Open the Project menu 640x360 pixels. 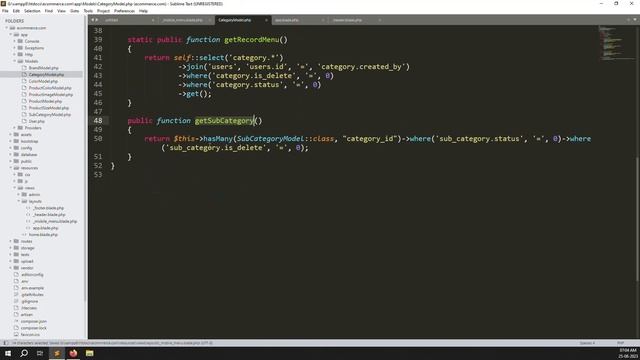tap(103, 11)
